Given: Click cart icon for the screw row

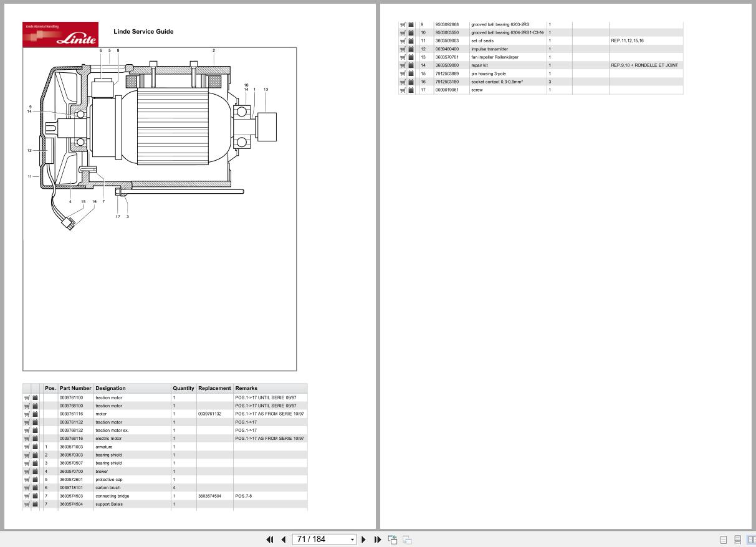Looking at the screenshot, I should [403, 90].
